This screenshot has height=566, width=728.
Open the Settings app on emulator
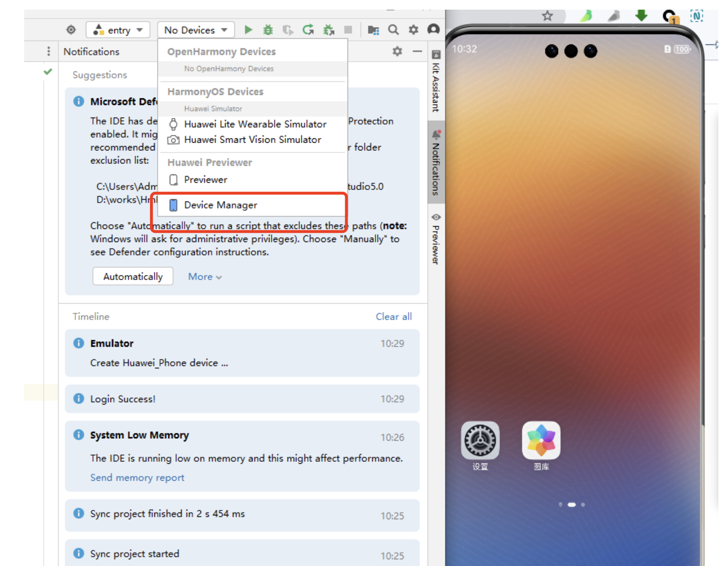coord(480,440)
